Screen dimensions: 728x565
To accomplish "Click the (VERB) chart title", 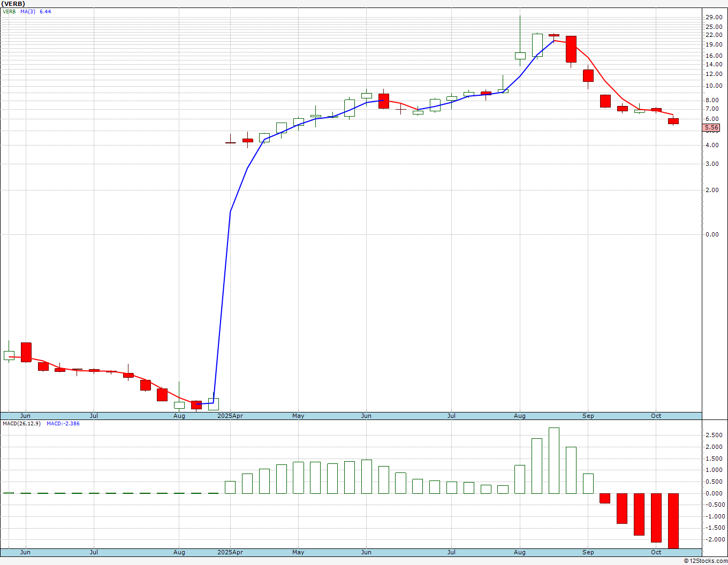I will (x=13, y=4).
